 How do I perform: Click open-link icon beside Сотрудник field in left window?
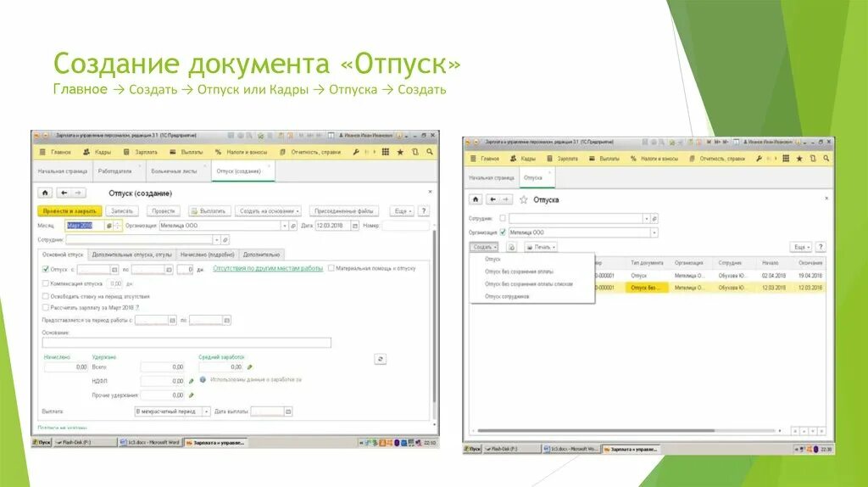(x=225, y=240)
